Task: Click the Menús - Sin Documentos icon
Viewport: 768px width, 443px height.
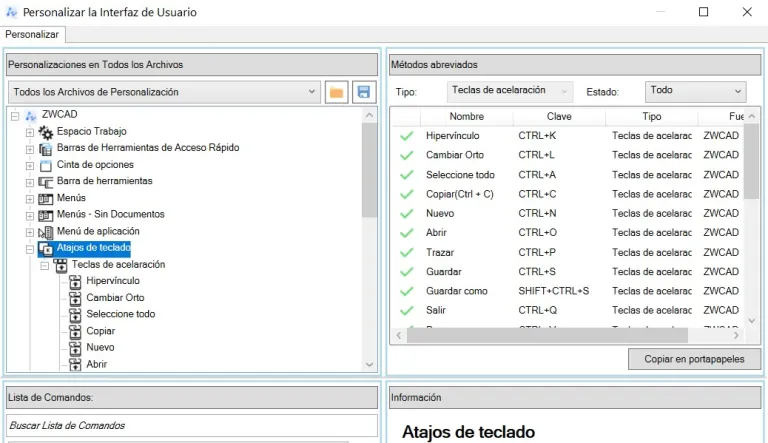Action: [46, 215]
